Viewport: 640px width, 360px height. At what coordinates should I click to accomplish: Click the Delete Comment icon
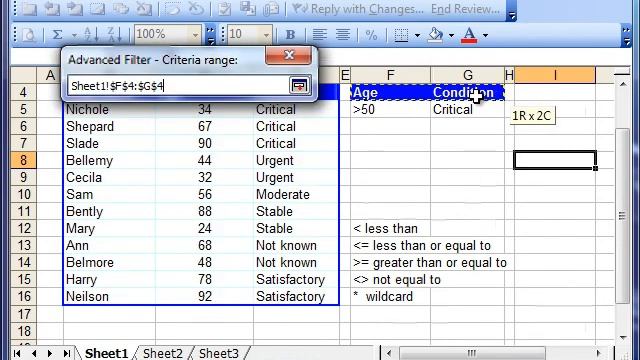[144, 9]
